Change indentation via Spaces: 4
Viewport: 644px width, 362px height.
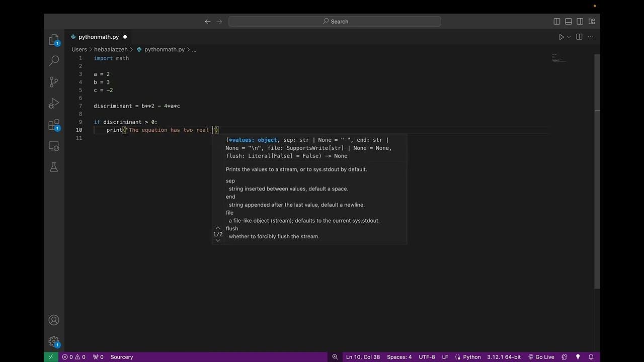[x=399, y=357]
